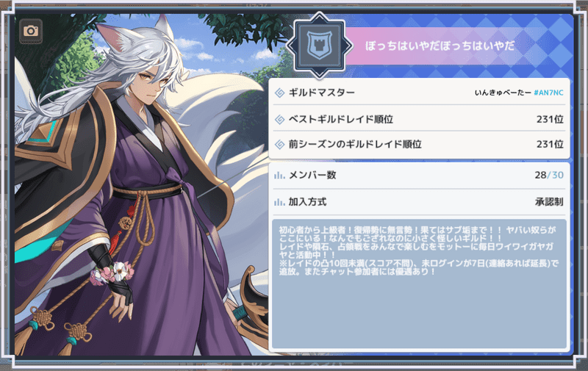Screen dimensions: 588x371
Task: Click guild master name いんきゅべーたー
Action: point(503,93)
